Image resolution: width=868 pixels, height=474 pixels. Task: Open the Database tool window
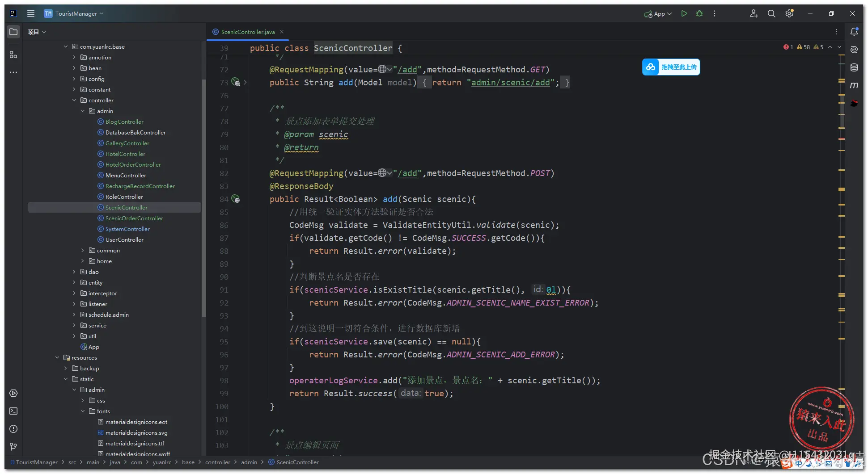[x=854, y=67]
